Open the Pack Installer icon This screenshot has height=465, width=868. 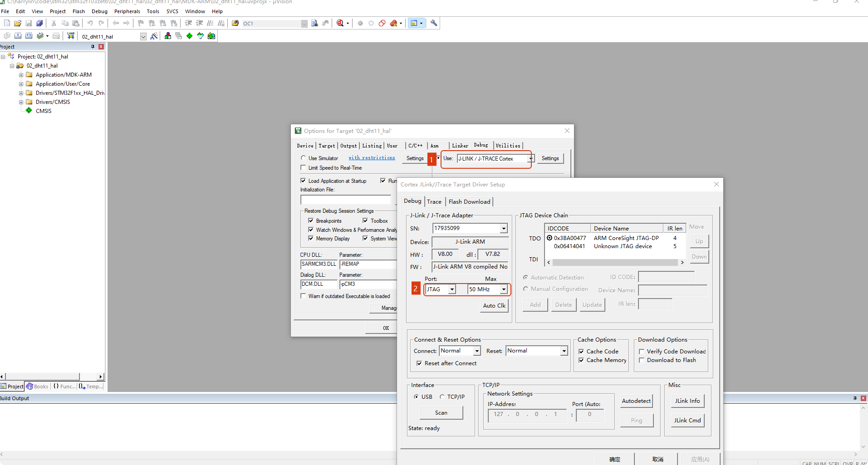(211, 36)
